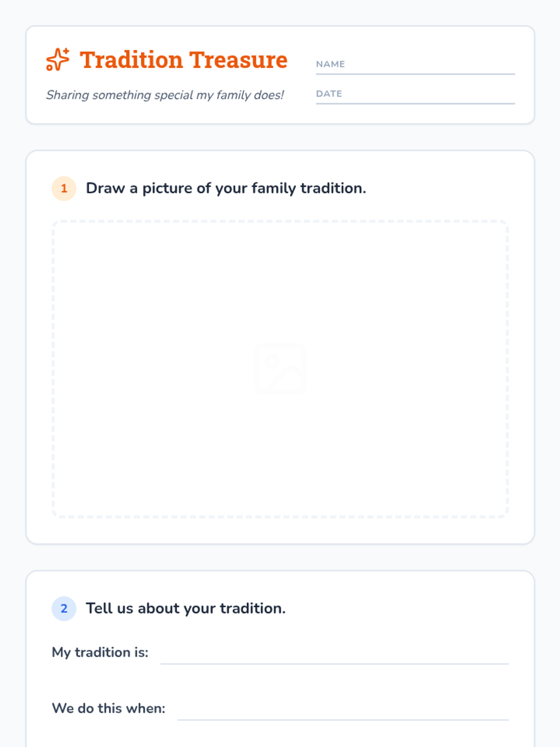Click the faint image placeholder icon
This screenshot has height=747, width=560.
tap(280, 369)
